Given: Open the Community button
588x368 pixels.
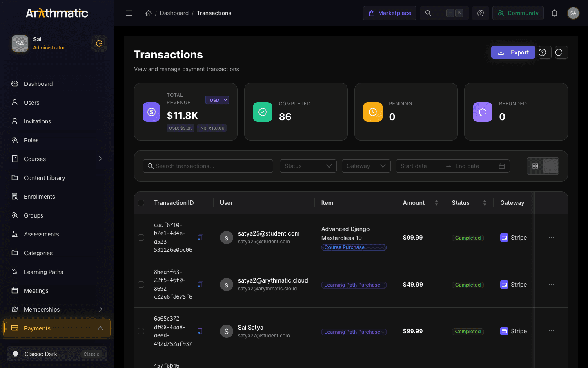Looking at the screenshot, I should pos(518,13).
